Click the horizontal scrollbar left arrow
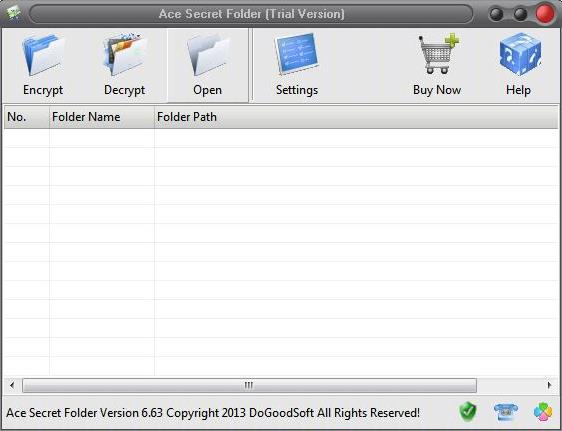 point(12,385)
